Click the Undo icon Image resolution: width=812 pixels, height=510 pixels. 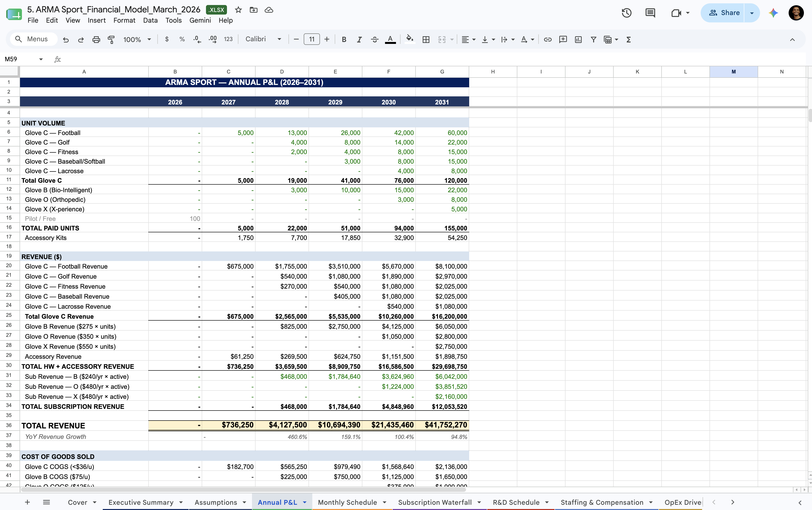click(66, 39)
